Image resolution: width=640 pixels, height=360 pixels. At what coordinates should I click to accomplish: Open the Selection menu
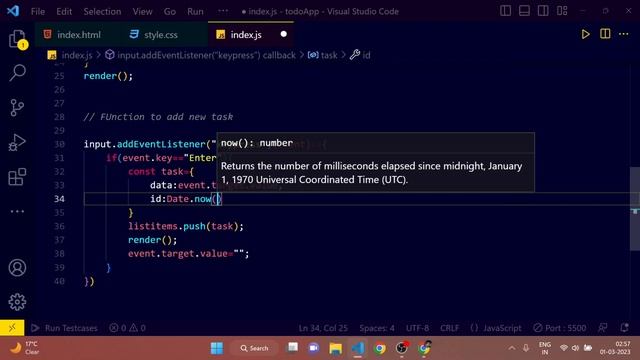[x=102, y=11]
